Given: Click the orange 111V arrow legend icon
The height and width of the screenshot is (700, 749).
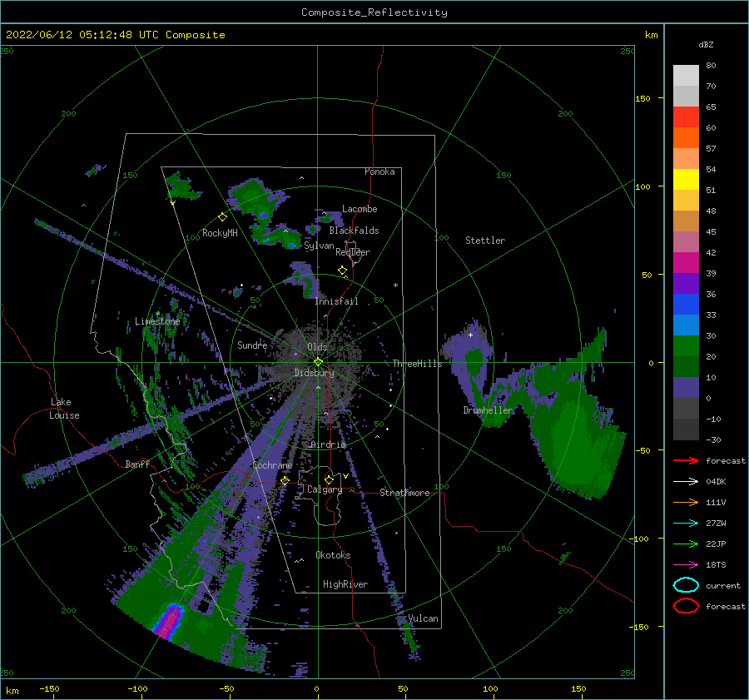Looking at the screenshot, I should pyautogui.click(x=686, y=502).
